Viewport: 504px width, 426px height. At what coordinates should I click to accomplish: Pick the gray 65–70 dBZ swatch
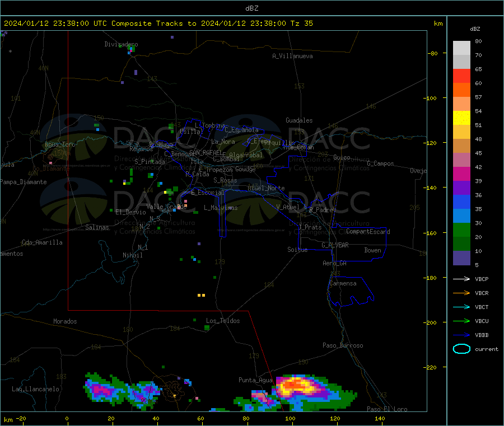461,62
